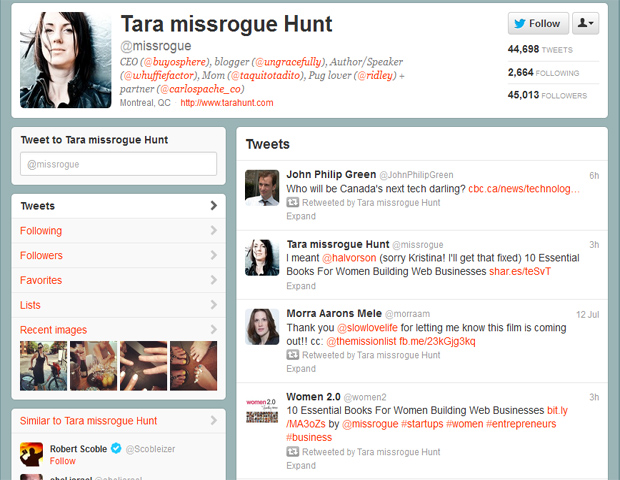Viewport: 620px width, 480px height.
Task: Expand the John Philip Green tweet
Action: [x=300, y=216]
